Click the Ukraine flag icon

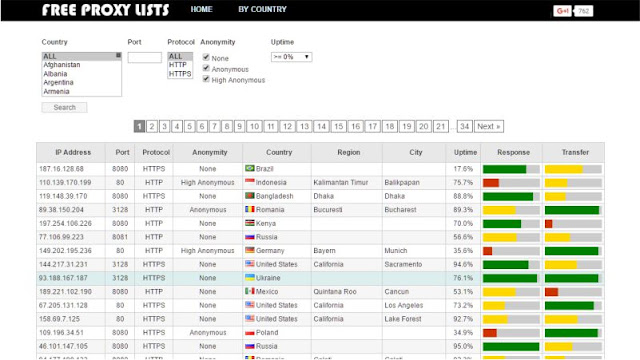click(x=249, y=277)
